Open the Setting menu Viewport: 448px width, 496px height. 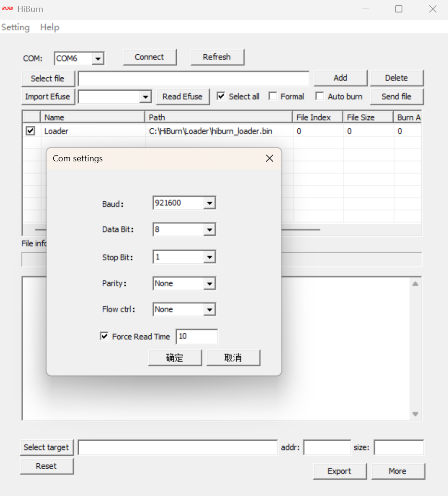15,27
